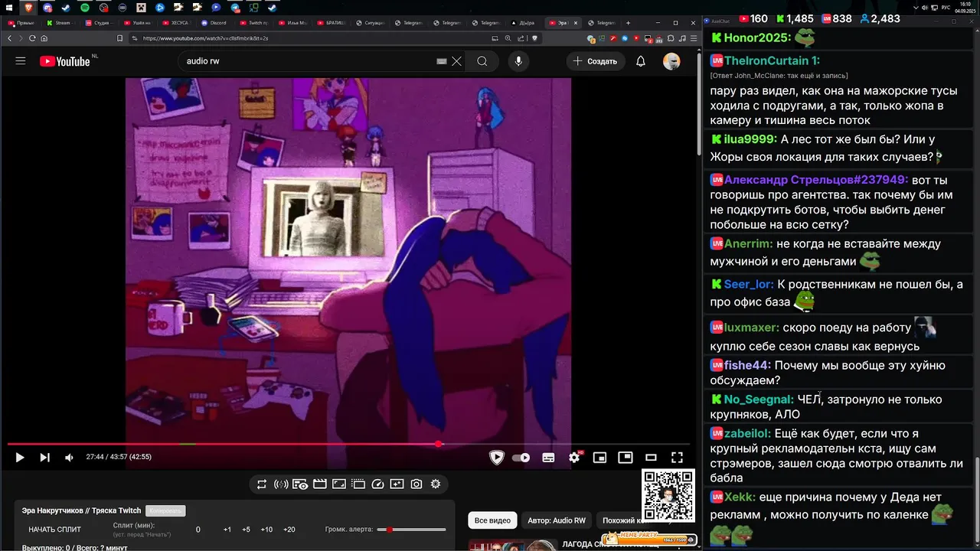The image size is (980, 551).
Task: Mute the video player volume
Action: [x=69, y=458]
